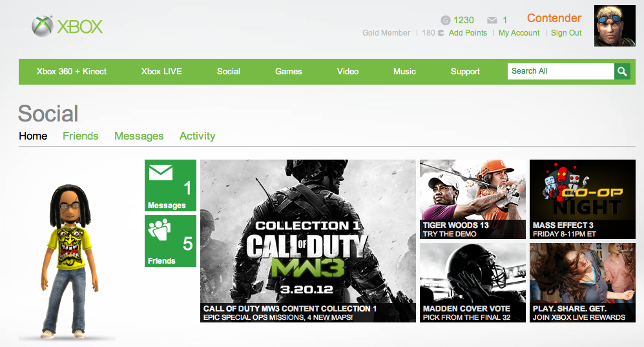Open the Contender gamer picture
This screenshot has height=347, width=644.
tap(614, 26)
